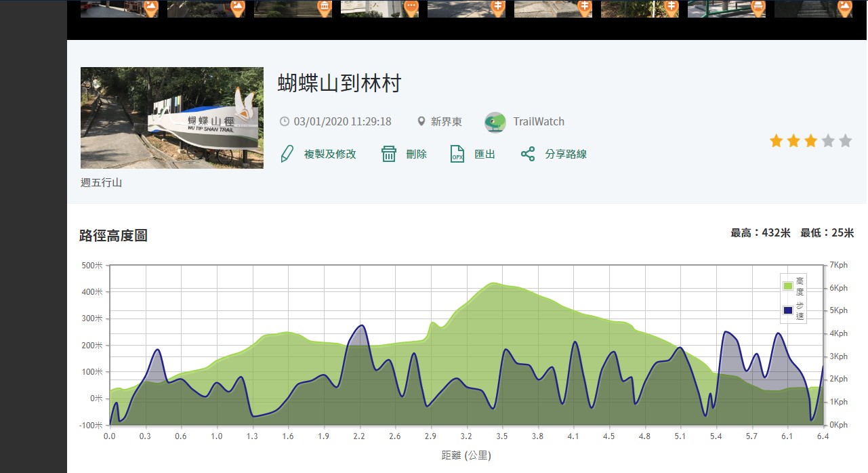868x473 pixels.
Task: Click the 分享路線 share link text
Action: pos(566,155)
